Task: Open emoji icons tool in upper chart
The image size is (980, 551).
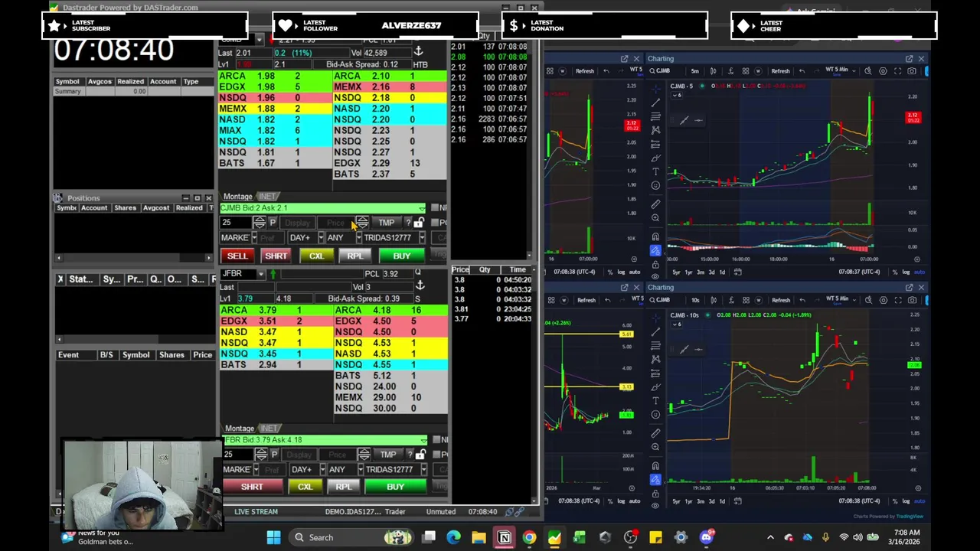Action: click(655, 185)
